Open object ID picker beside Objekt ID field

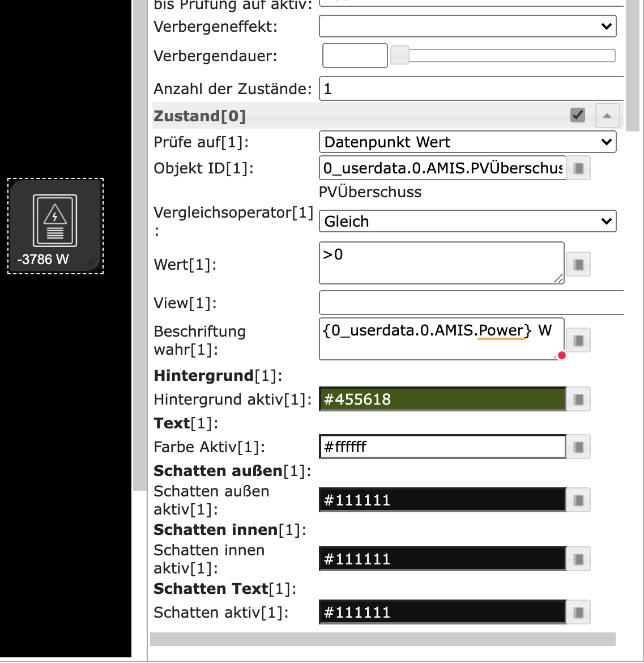[x=578, y=168]
